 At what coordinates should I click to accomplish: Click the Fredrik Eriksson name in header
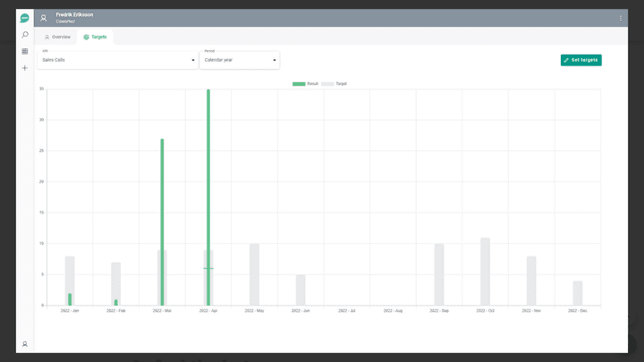pyautogui.click(x=75, y=15)
